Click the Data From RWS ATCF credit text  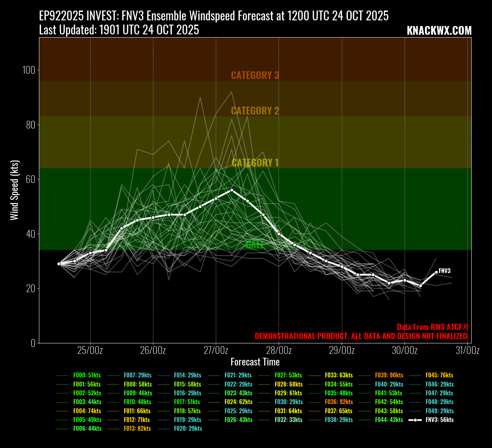432,327
